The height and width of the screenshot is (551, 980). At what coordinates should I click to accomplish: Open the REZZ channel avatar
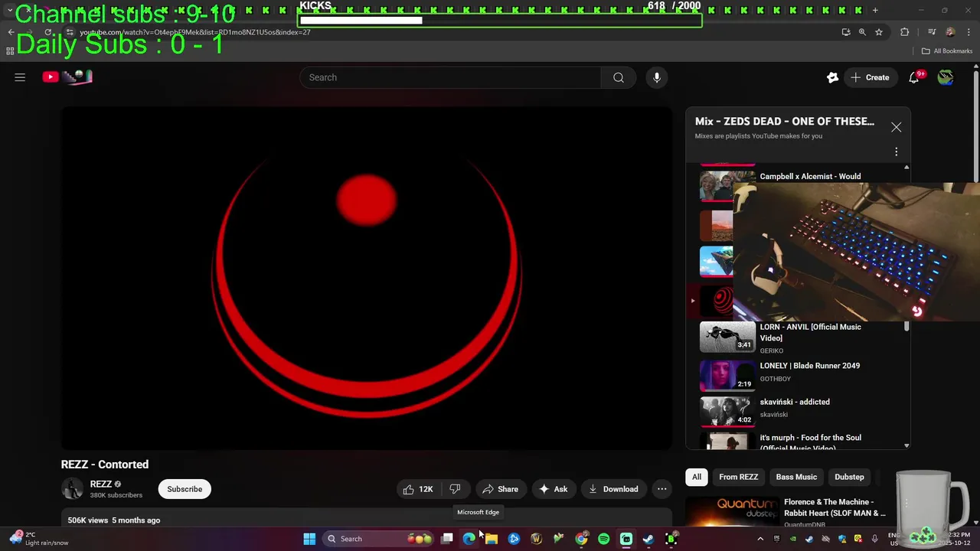(x=72, y=489)
